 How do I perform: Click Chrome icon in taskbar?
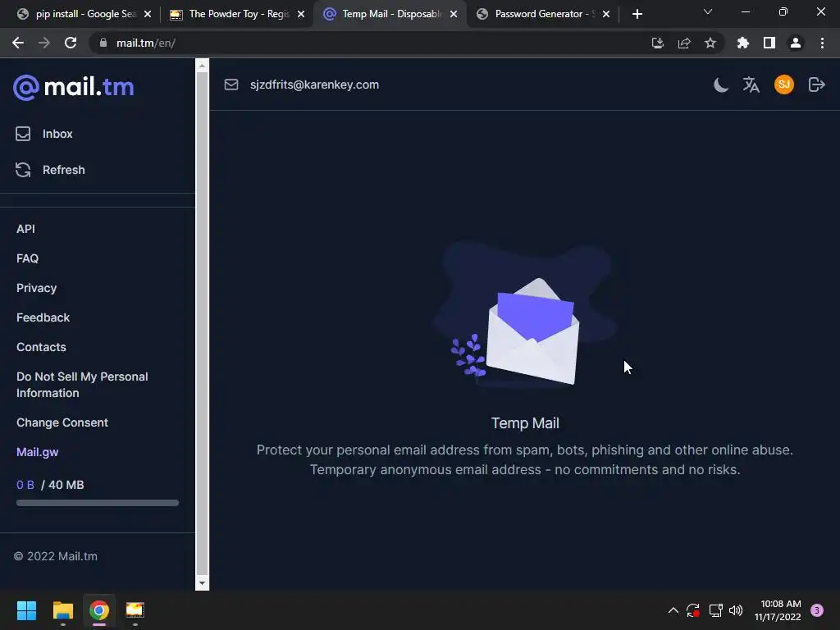coord(99,610)
